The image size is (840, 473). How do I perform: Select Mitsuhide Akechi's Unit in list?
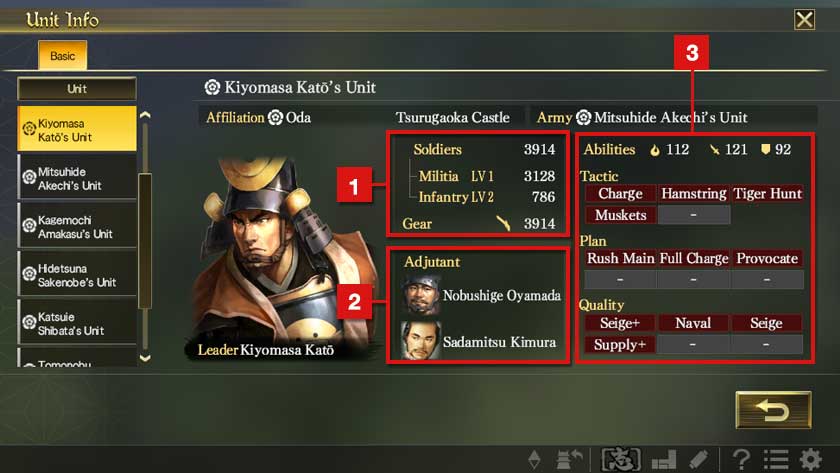[77, 178]
